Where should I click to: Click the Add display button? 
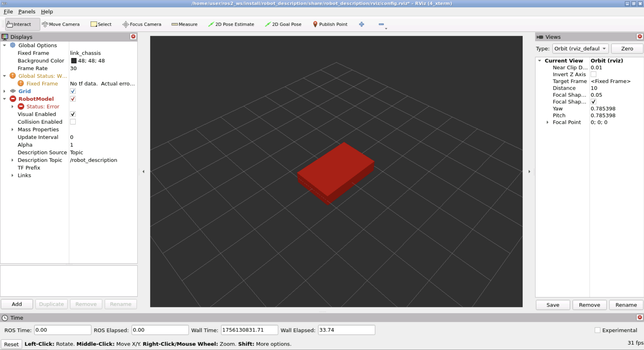tap(17, 304)
